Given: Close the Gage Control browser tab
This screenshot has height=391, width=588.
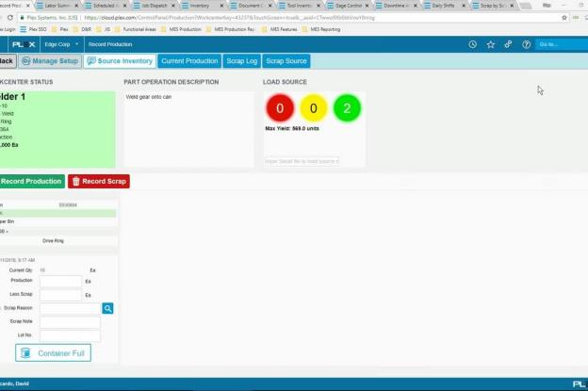Looking at the screenshot, I should pos(367,6).
